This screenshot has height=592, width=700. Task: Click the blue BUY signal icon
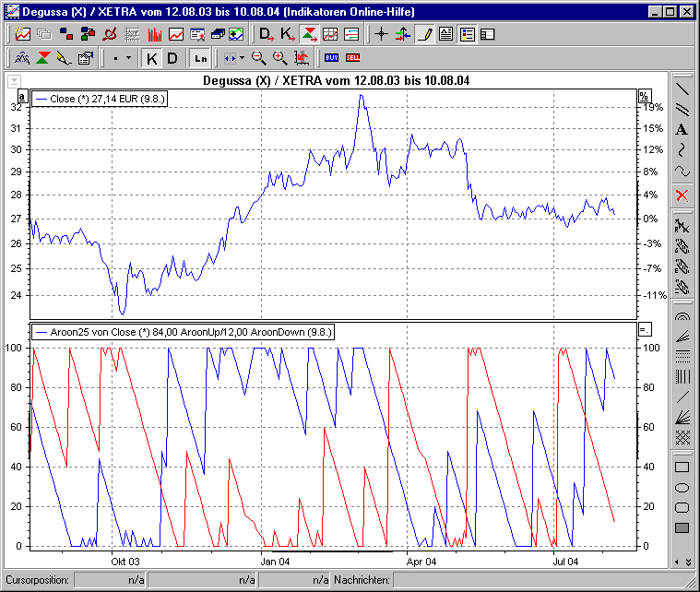pos(332,58)
